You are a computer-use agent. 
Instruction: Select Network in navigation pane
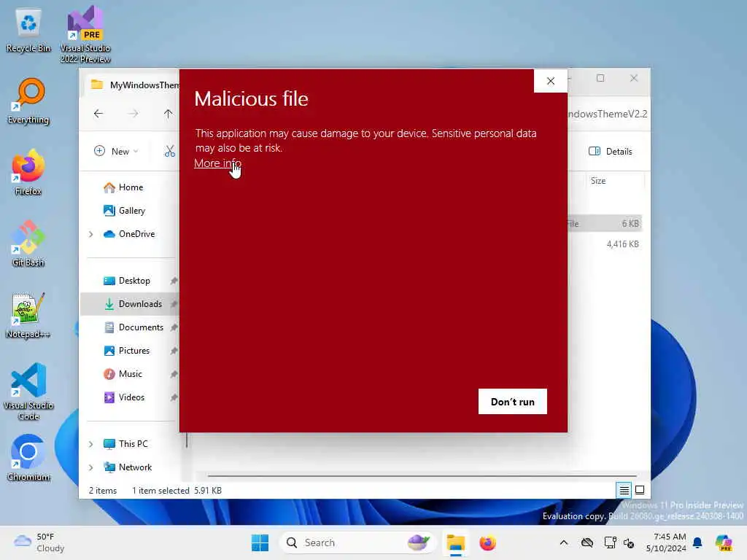click(128, 467)
